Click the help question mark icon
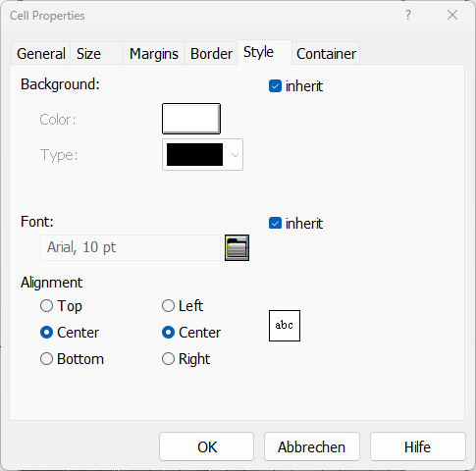Image resolution: width=476 pixels, height=471 pixels. 408,15
